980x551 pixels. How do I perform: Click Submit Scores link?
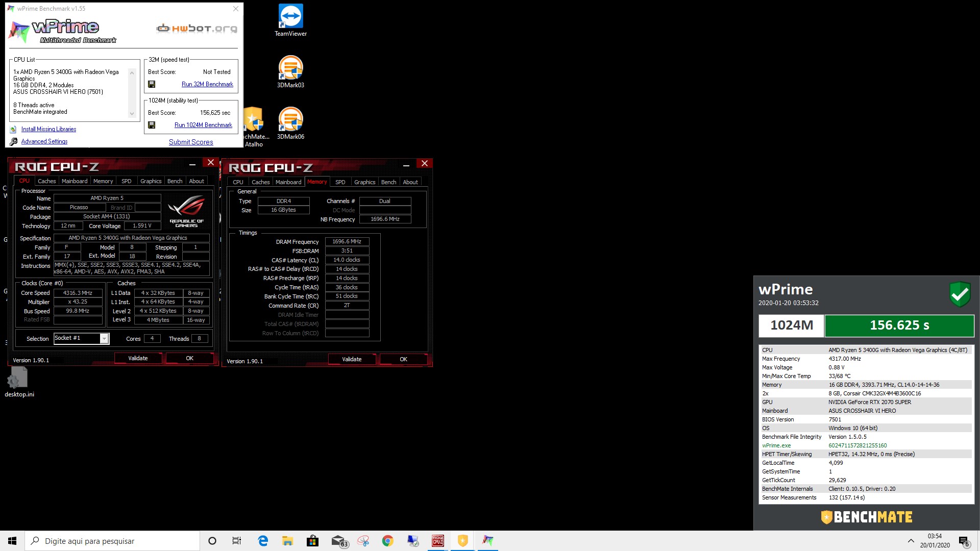coord(191,142)
